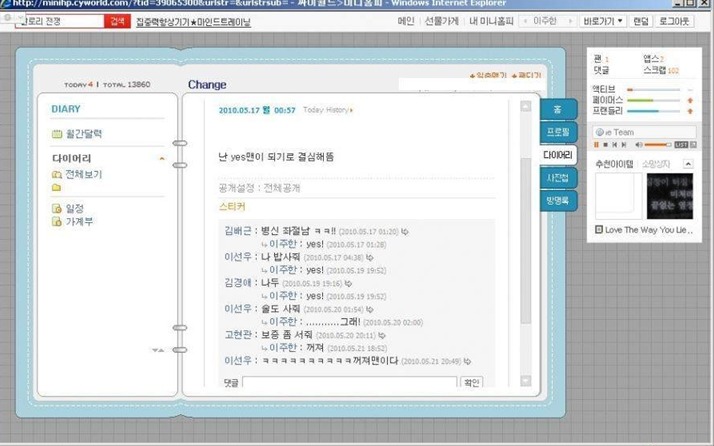This screenshot has width=714, height=446.
Task: Open the Today History link
Action: coord(327,109)
